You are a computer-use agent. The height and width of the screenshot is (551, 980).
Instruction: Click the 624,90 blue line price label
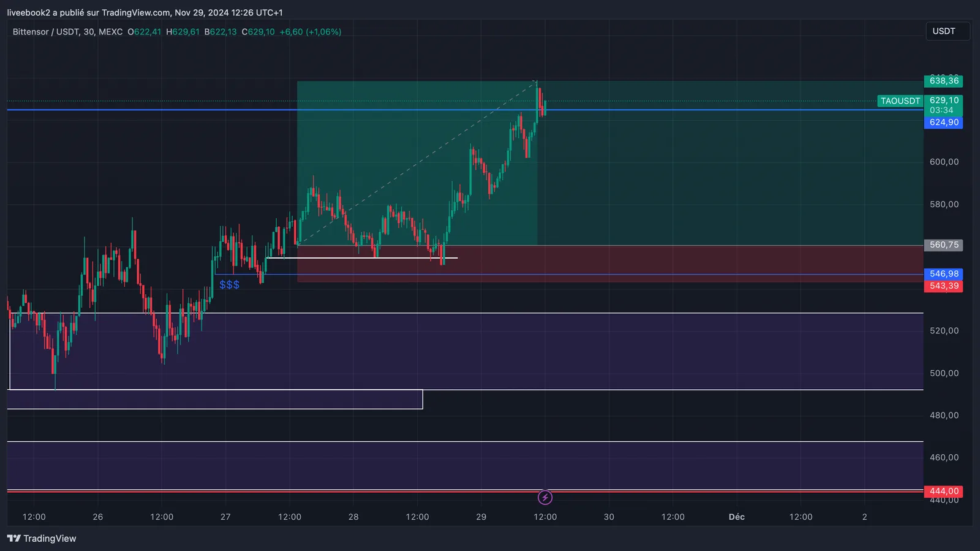click(x=943, y=123)
